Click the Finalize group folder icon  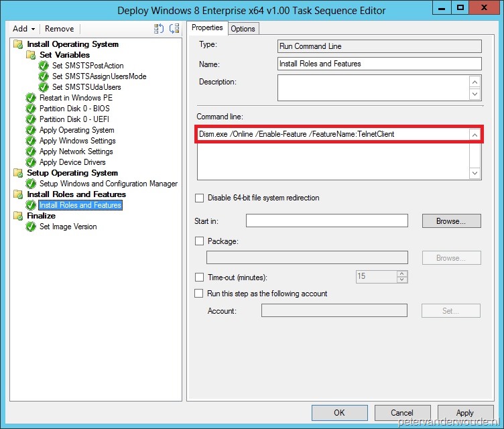point(18,216)
